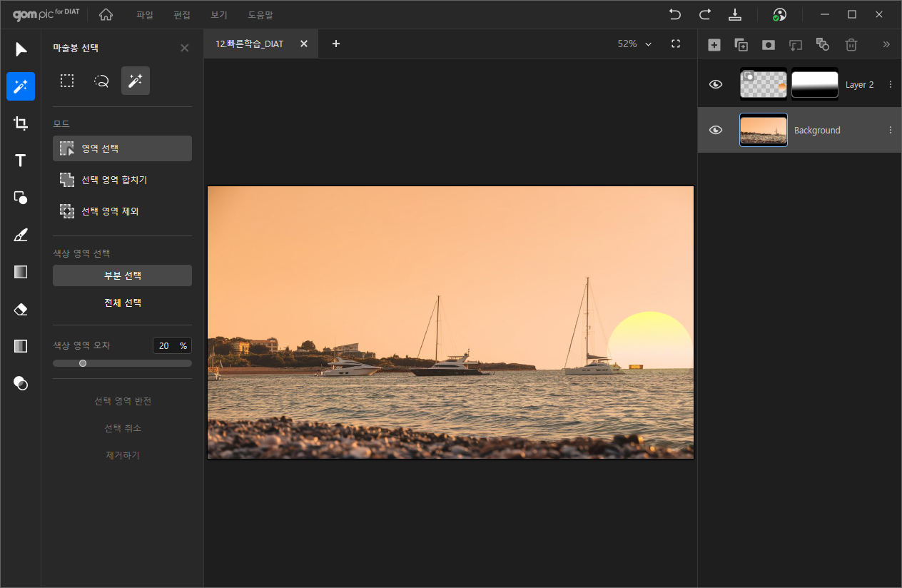
Task: Click the add new layer icon
Action: point(714,45)
